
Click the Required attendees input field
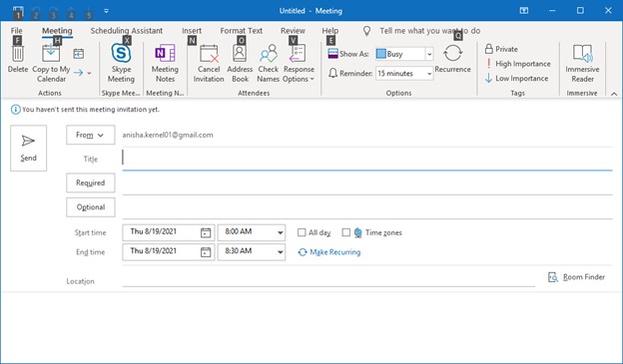click(x=367, y=182)
